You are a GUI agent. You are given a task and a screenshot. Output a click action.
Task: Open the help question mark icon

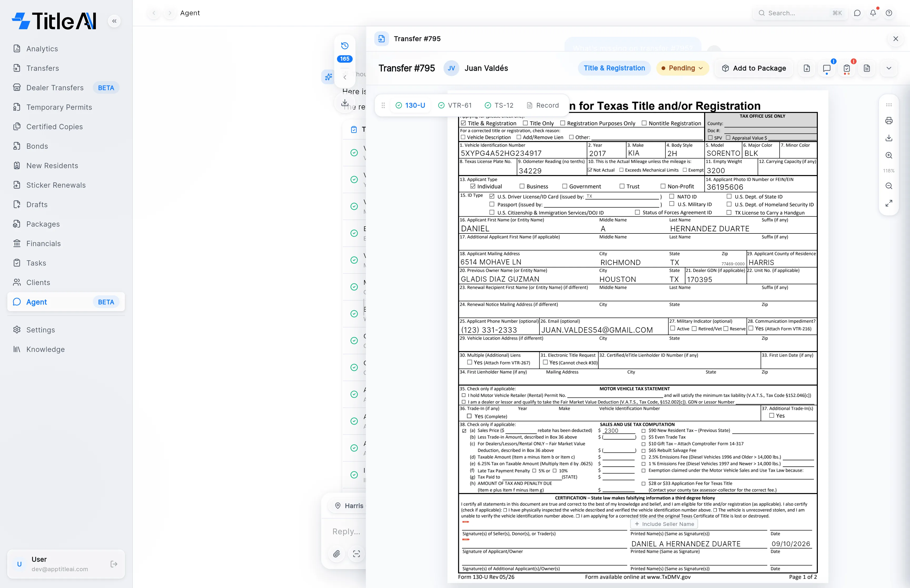[889, 13]
